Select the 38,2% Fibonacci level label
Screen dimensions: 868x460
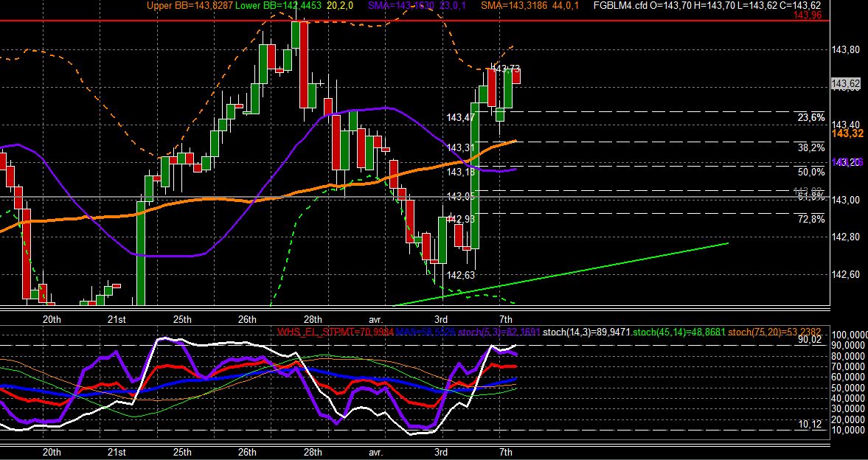point(811,147)
